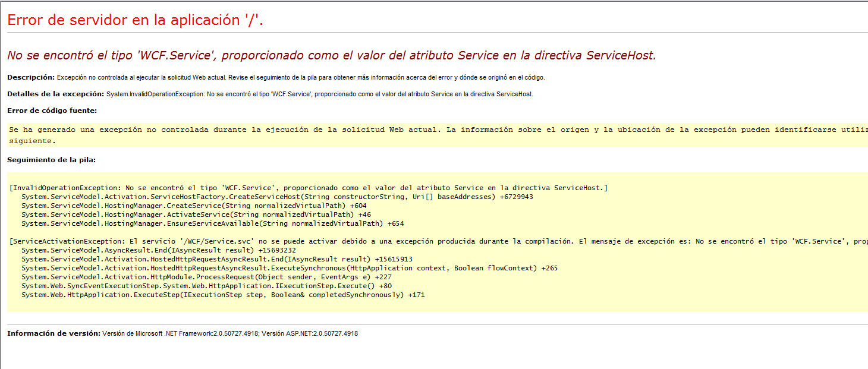Click the 'Versión de Microsoft .NET Framework:2.0.50727.4918' text

pyautogui.click(x=180, y=333)
